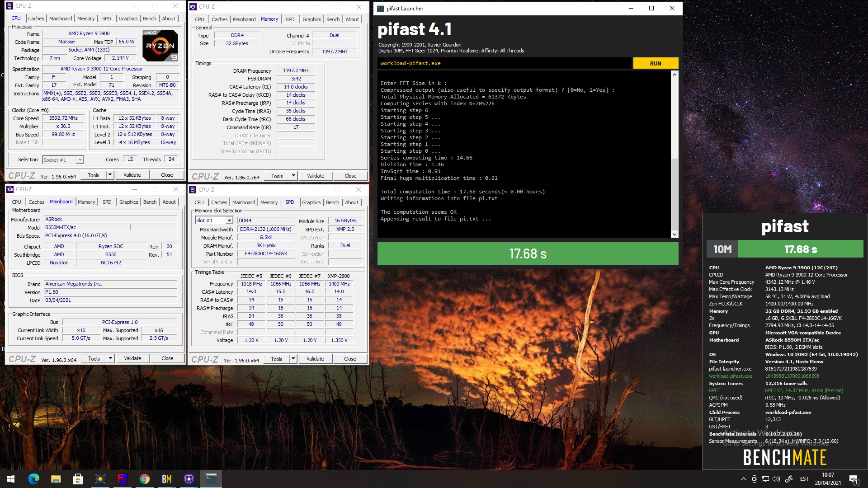Click Tools button in Mainboard window
Screen dimensions: 868x488
tap(94, 358)
